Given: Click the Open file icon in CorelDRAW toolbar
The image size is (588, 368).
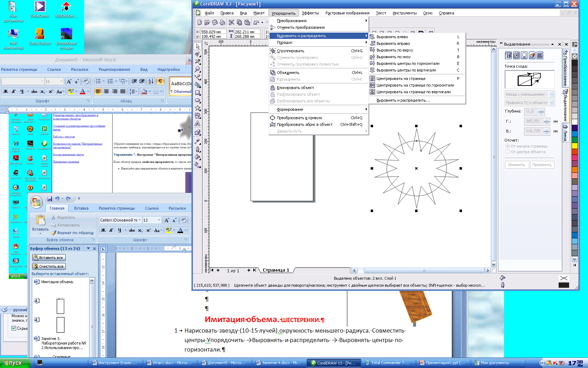Looking at the screenshot, I should [x=207, y=22].
